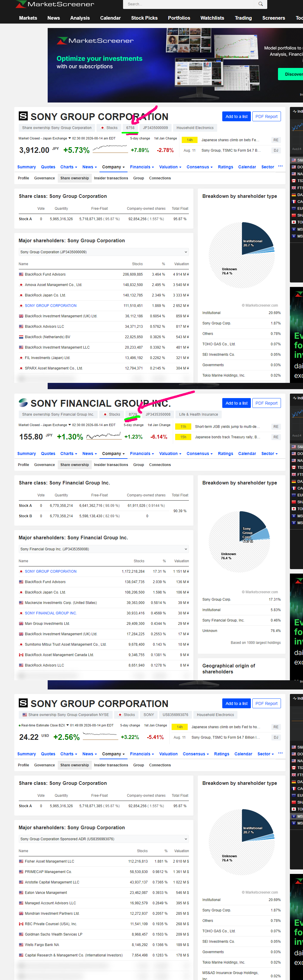Click the 8729 ticker chip
The width and height of the screenshot is (303, 980).
click(x=133, y=414)
